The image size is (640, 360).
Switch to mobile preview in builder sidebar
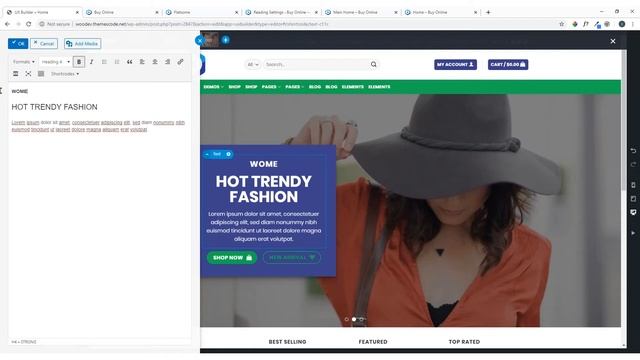[x=633, y=185]
